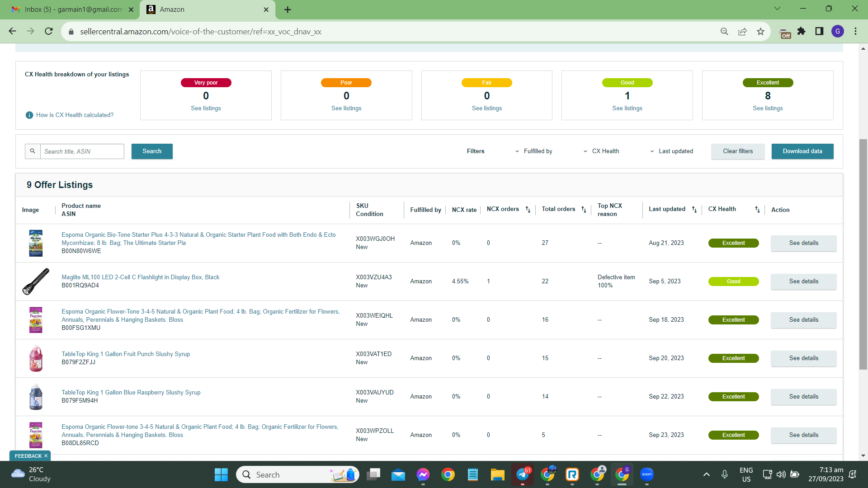This screenshot has width=868, height=488.
Task: Open TableTop King Blue Raspberry Slushy Syrup link
Action: point(131,393)
